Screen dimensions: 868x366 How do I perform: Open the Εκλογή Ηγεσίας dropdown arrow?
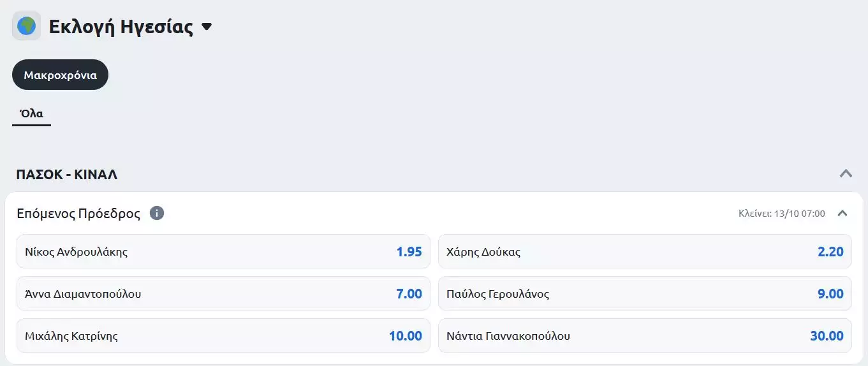click(206, 27)
